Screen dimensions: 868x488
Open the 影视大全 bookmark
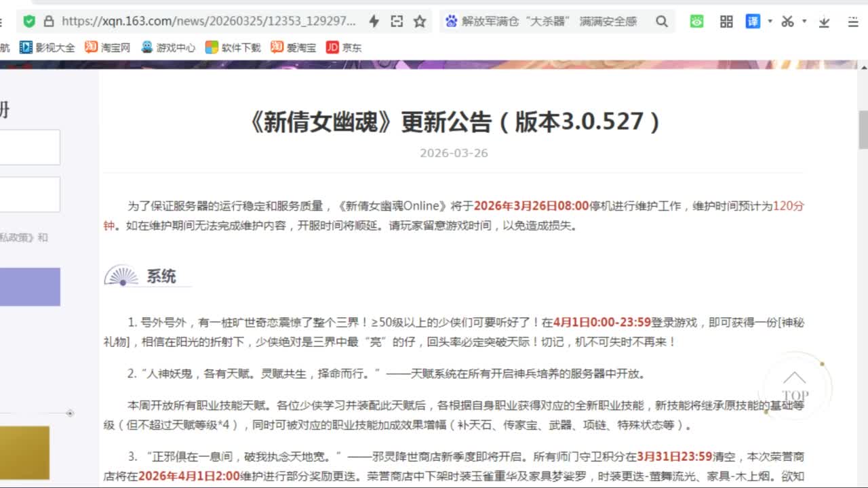click(x=47, y=47)
